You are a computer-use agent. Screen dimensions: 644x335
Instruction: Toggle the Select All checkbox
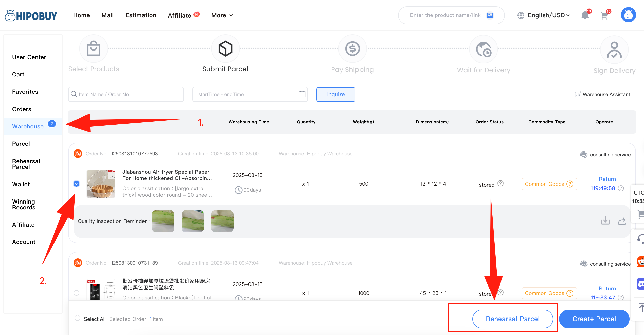[x=78, y=318]
